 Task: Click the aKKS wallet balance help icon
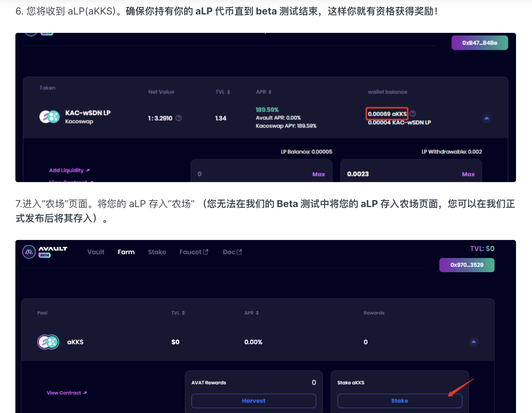pyautogui.click(x=413, y=114)
